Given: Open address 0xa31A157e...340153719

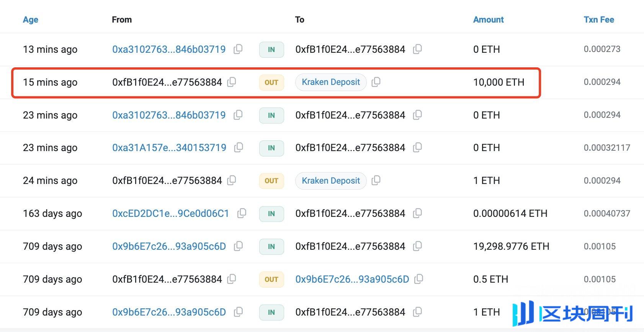Looking at the screenshot, I should point(169,148).
